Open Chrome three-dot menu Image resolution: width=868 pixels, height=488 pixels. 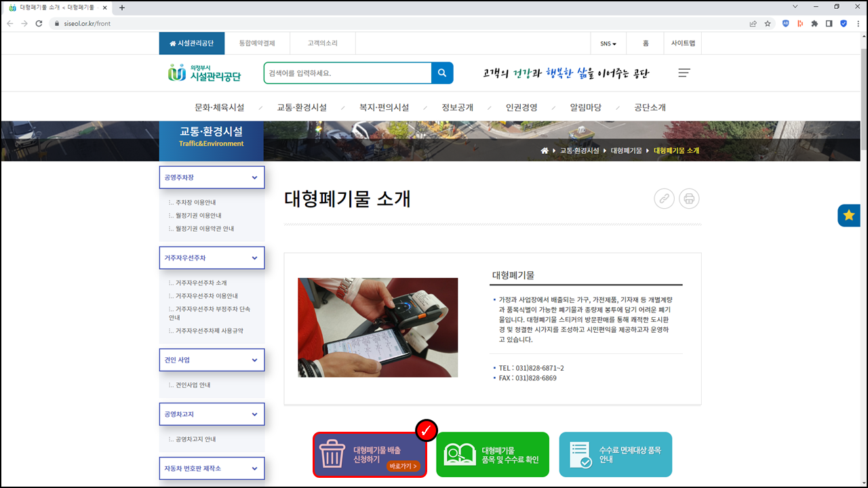pyautogui.click(x=858, y=23)
